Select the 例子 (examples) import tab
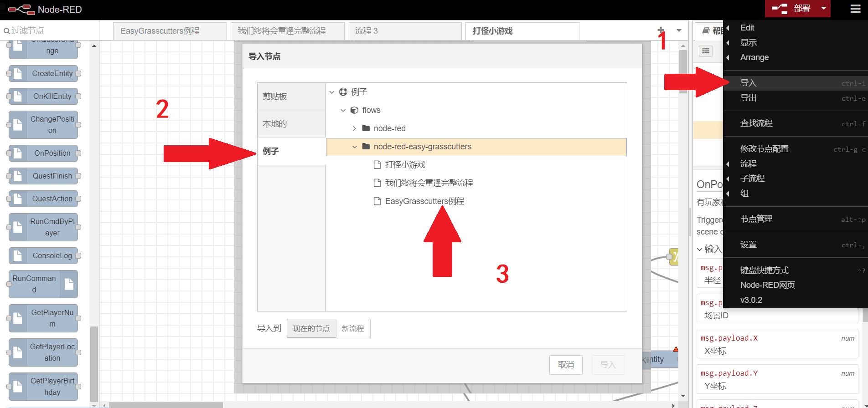The width and height of the screenshot is (868, 408). (x=291, y=151)
